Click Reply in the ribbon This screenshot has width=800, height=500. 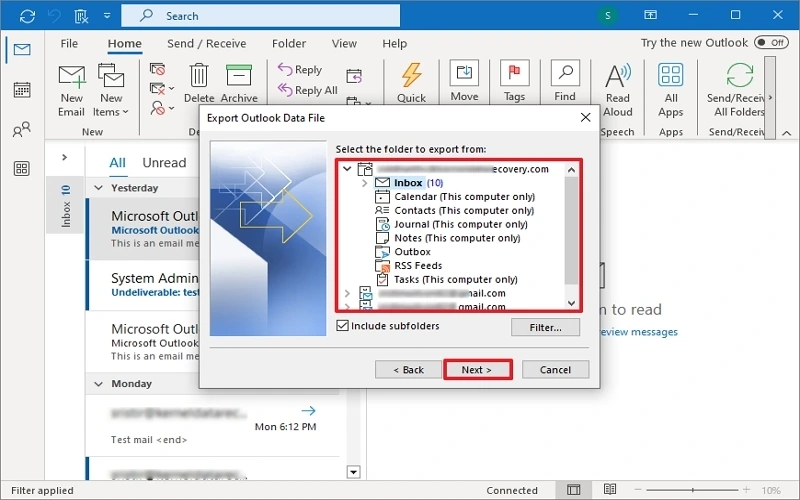[300, 69]
